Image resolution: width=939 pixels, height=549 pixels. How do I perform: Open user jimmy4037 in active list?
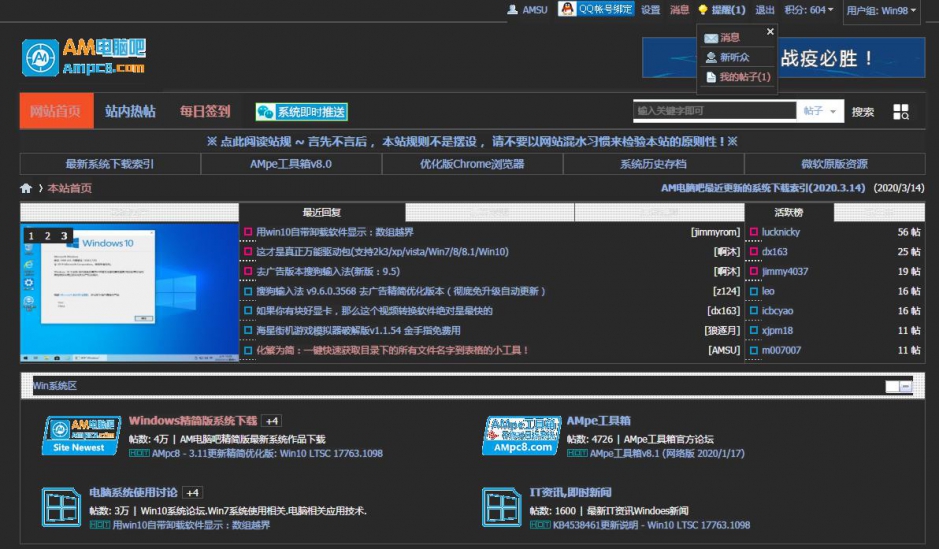click(784, 272)
